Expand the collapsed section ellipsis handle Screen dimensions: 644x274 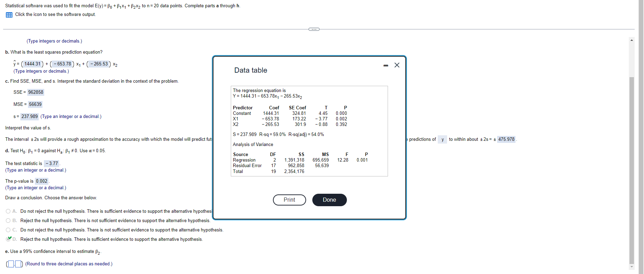pyautogui.click(x=314, y=29)
